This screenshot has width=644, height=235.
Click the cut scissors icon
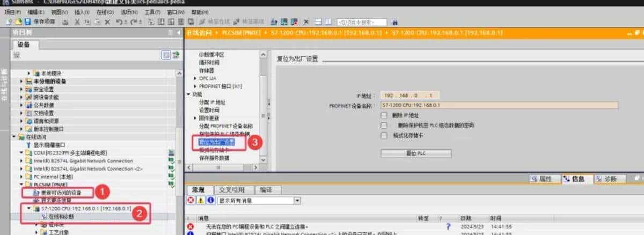tap(77, 22)
